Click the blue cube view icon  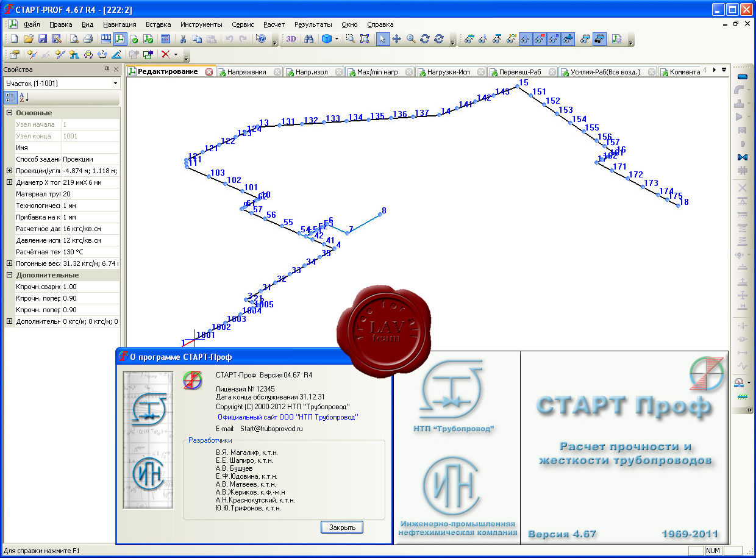(327, 39)
